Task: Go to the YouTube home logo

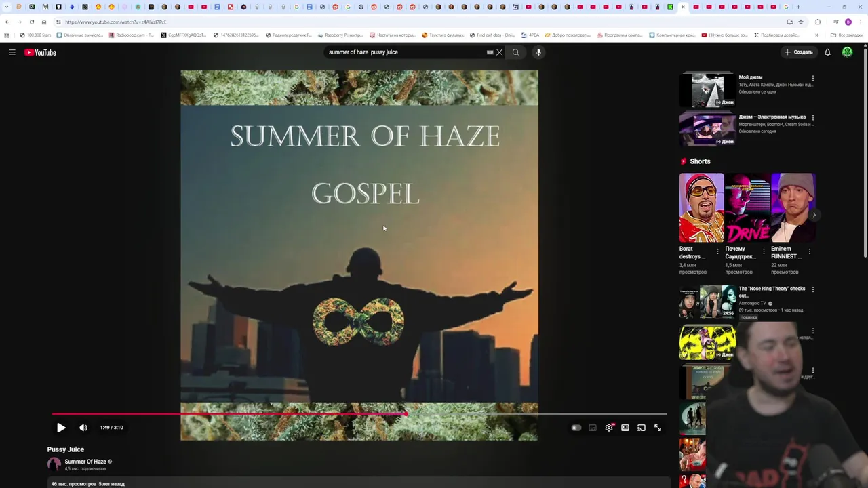Action: point(41,52)
